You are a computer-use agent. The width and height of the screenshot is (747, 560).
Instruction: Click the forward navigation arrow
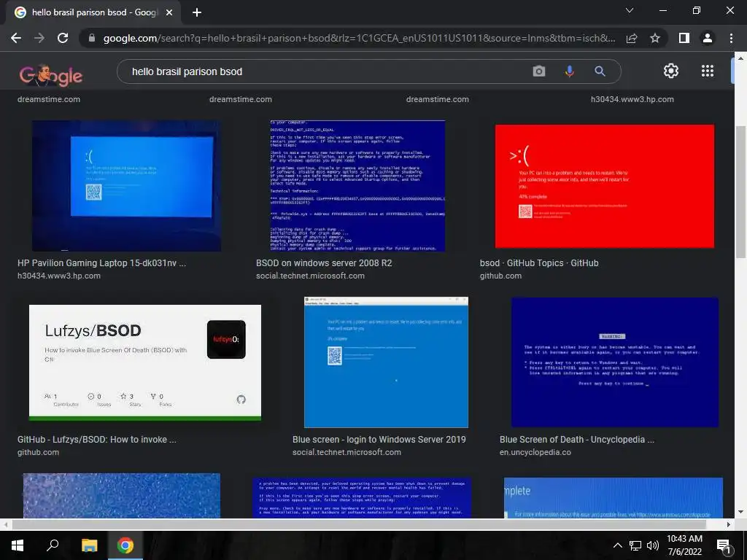[x=39, y=38]
